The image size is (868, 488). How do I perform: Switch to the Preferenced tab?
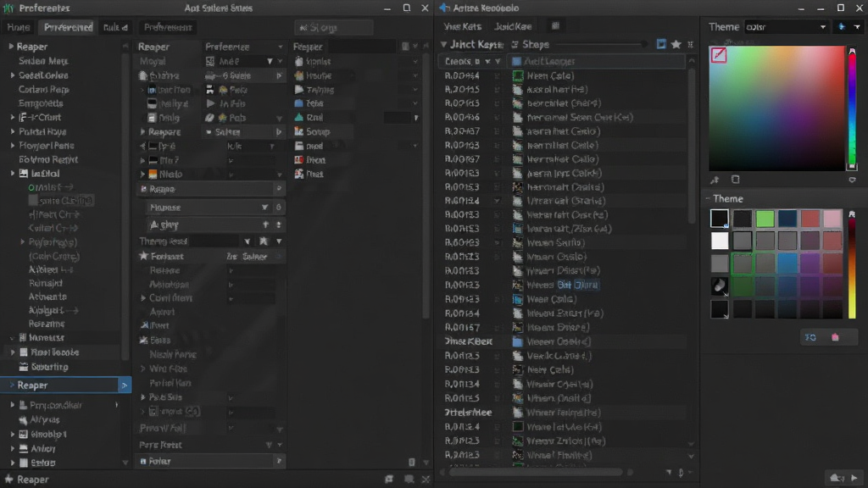click(68, 27)
